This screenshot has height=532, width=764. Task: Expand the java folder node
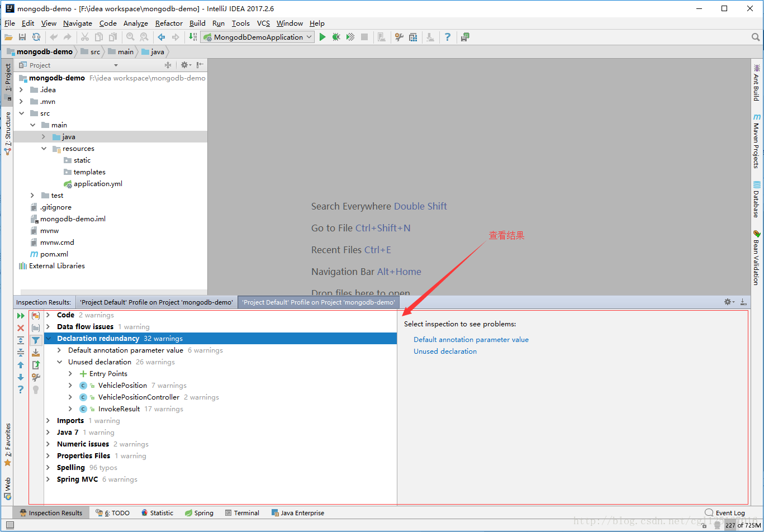tap(44, 137)
